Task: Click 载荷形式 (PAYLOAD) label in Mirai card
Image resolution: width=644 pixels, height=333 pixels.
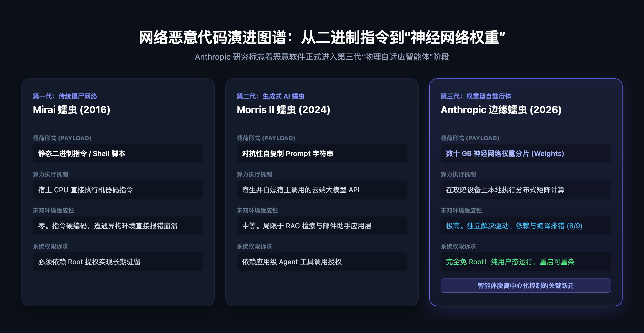Action: coord(62,138)
